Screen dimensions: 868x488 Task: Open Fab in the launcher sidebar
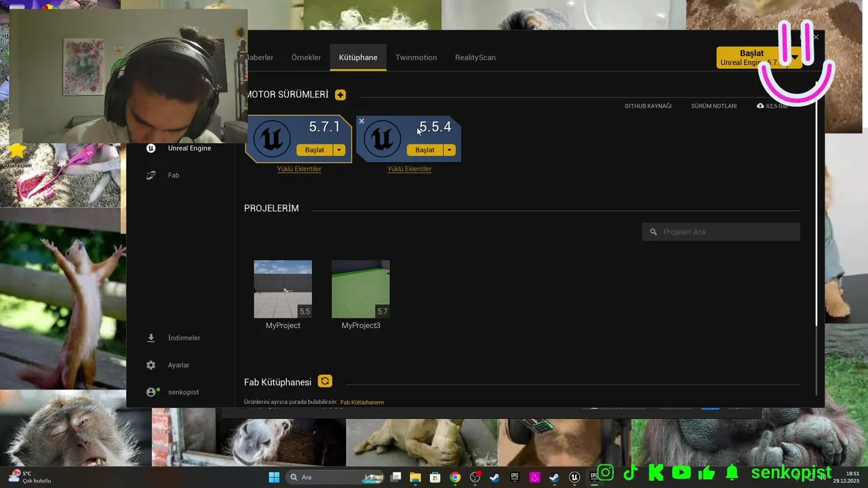pos(164,175)
